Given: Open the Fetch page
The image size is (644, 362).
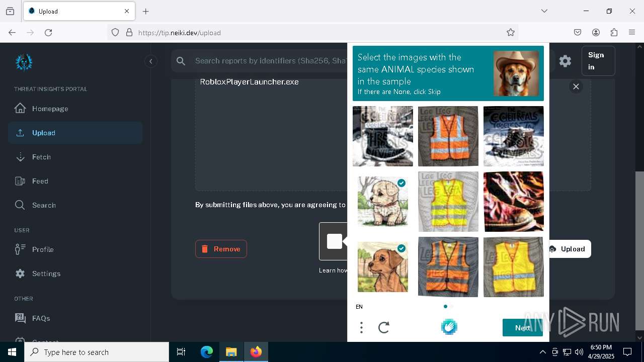Looking at the screenshot, I should pos(75,157).
